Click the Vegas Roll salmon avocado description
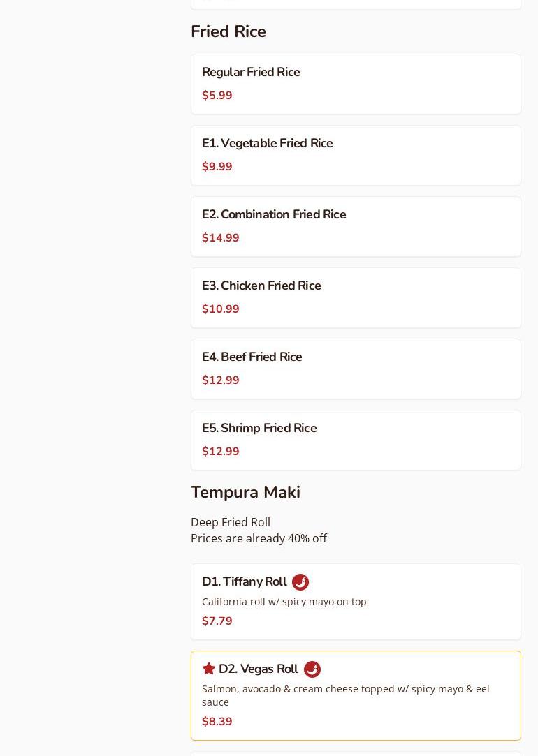The height and width of the screenshot is (756, 538). [x=345, y=695]
